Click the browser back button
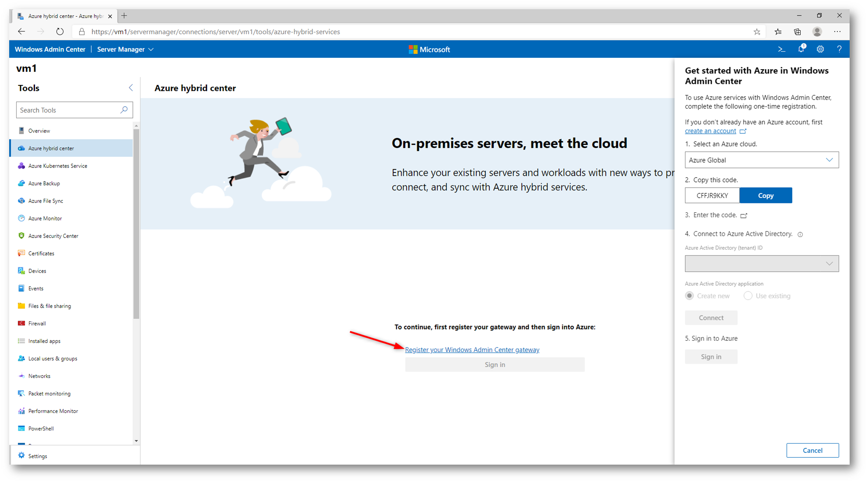Screen dimensions: 868x483 (x=21, y=31)
